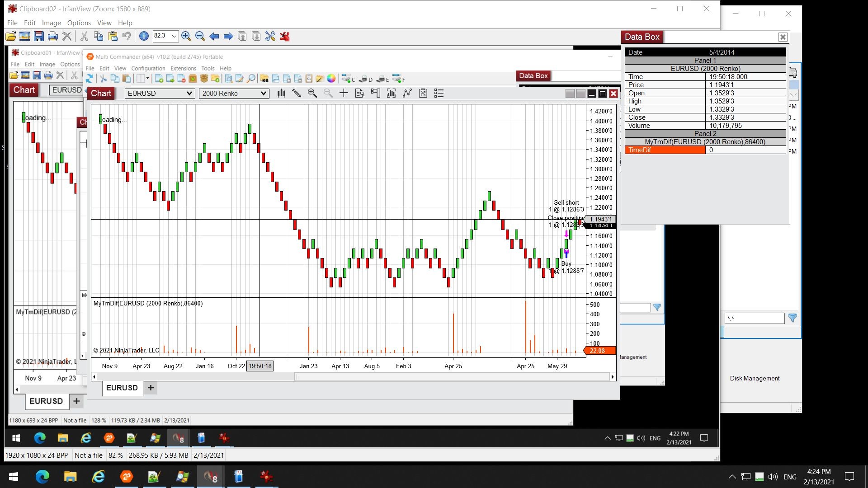Paste from clipboard using toolbar icon
Viewport: 868px width, 488px height.
click(113, 36)
